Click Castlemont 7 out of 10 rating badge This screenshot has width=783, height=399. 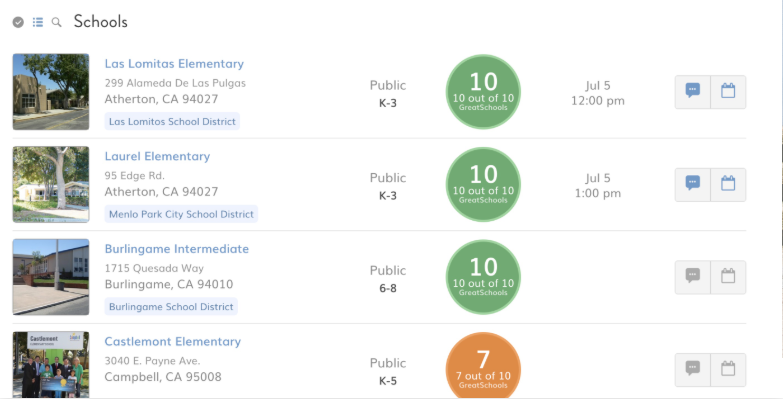coord(483,366)
